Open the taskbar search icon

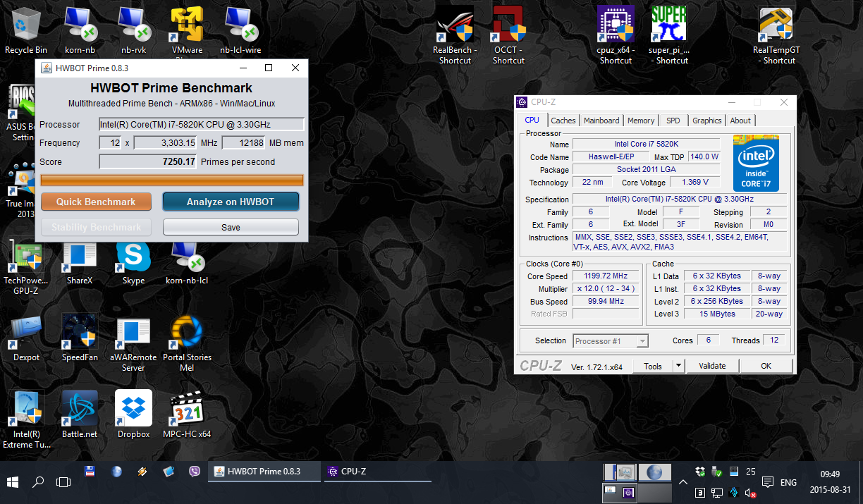tap(38, 483)
